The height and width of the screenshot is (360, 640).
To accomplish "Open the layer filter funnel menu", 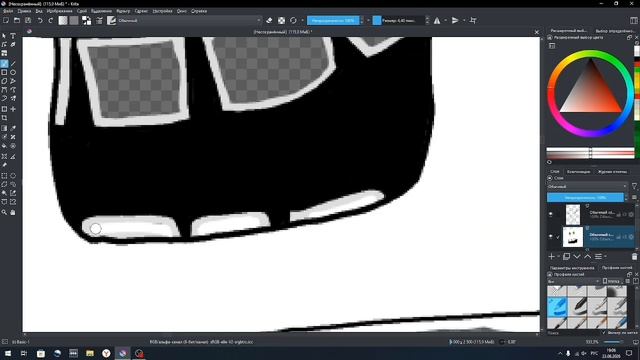I will point(634,187).
